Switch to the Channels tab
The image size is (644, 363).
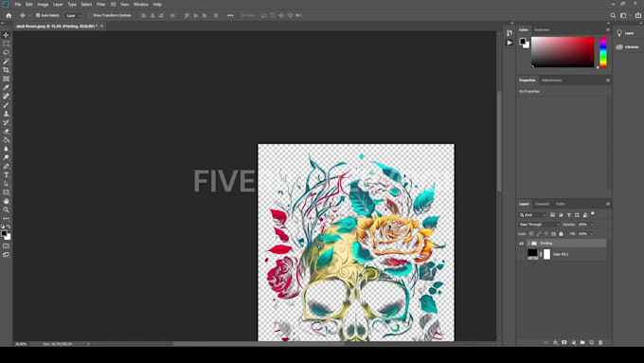point(542,204)
